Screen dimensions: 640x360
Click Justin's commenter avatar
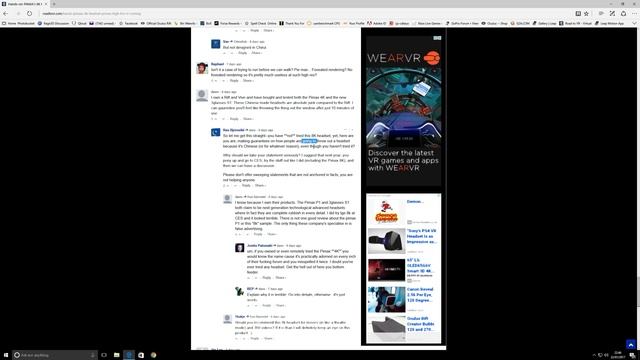pos(240,248)
